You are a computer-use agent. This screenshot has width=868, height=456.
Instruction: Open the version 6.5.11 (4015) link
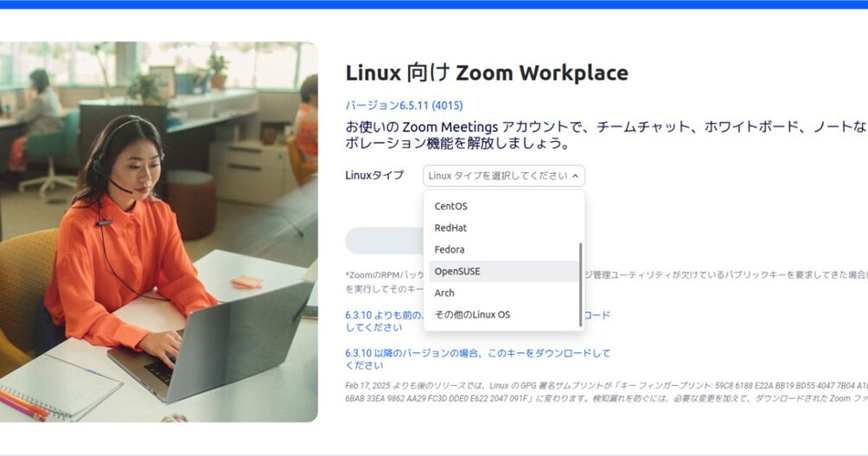[x=404, y=106]
